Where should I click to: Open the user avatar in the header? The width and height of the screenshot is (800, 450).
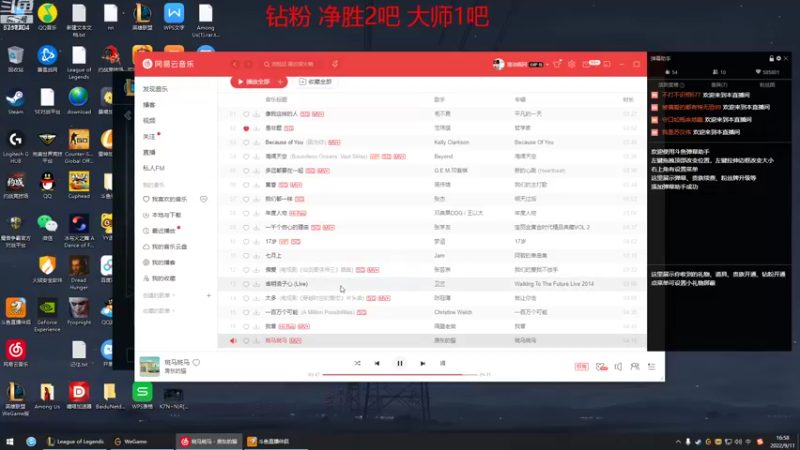(x=498, y=64)
